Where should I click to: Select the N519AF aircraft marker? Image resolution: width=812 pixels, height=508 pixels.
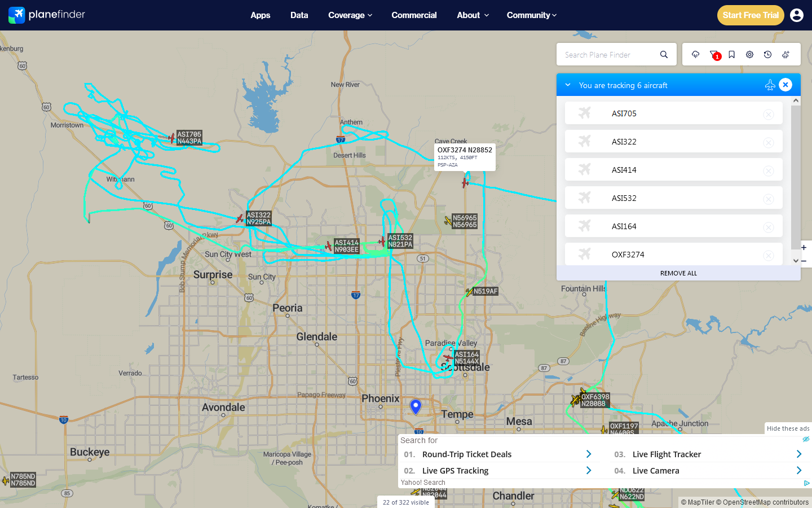[x=469, y=292]
